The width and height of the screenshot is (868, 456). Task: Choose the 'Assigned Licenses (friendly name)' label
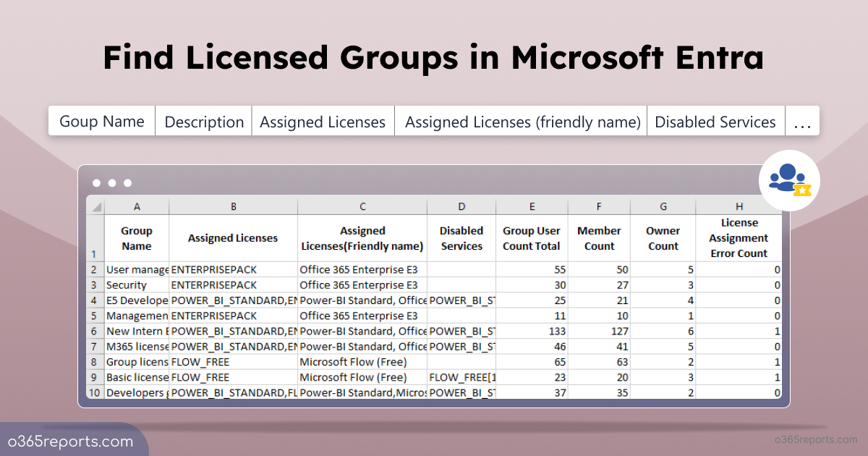click(x=522, y=122)
